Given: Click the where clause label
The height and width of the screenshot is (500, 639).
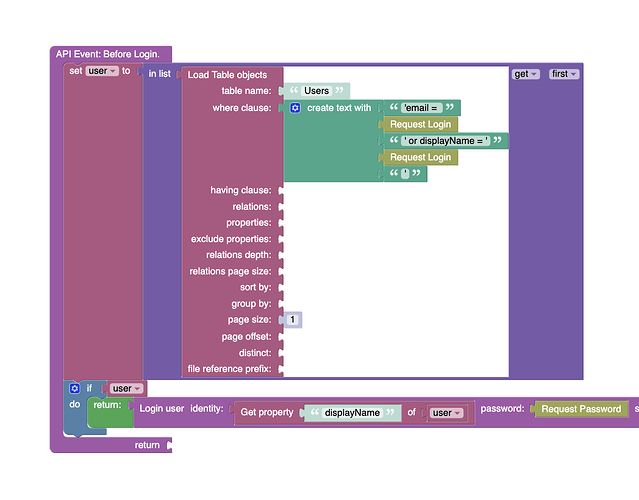Looking at the screenshot, I should tap(241, 108).
